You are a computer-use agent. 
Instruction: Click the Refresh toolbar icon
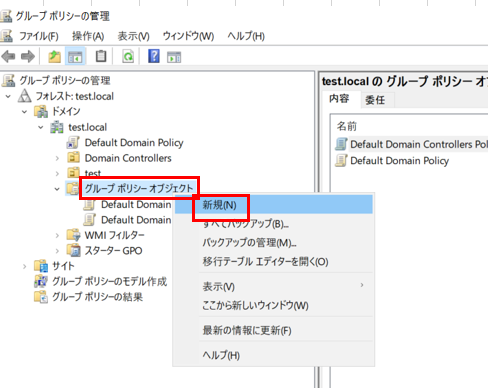[128, 57]
